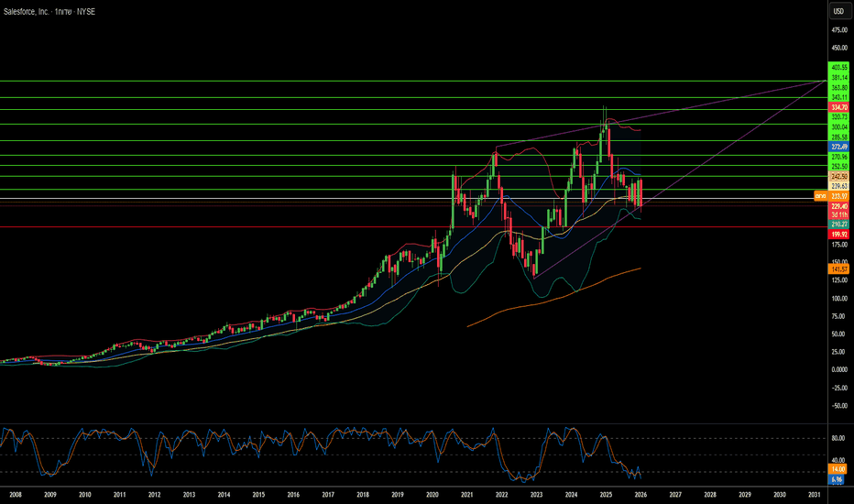Select the 285.58 price level label
Screen dimensions: 854x504
(838, 137)
